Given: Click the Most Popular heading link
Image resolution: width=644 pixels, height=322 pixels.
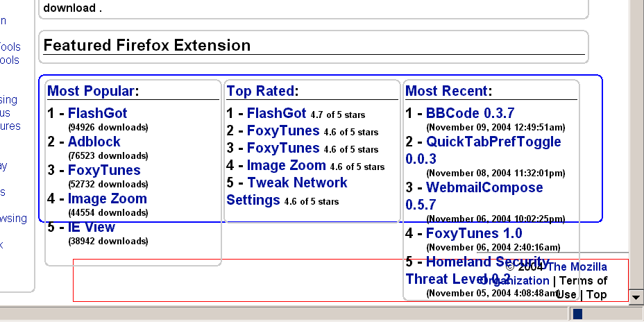Looking at the screenshot, I should [x=91, y=91].
